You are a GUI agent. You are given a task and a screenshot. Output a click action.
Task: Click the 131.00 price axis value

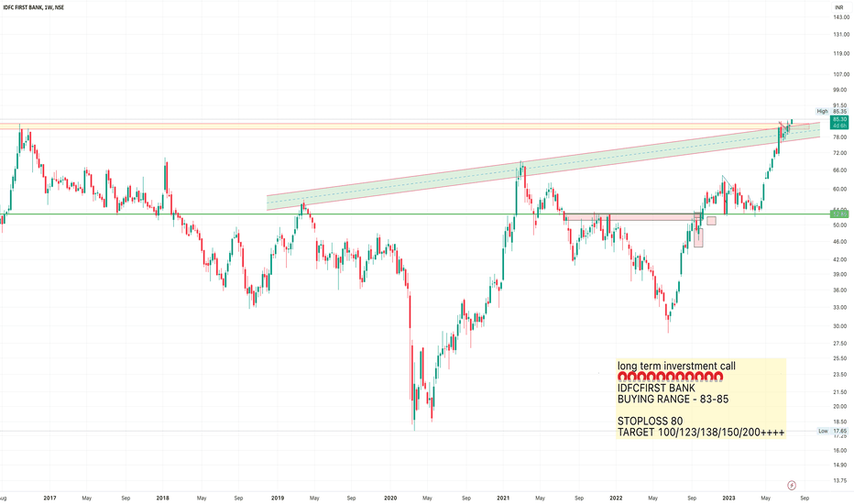point(841,34)
